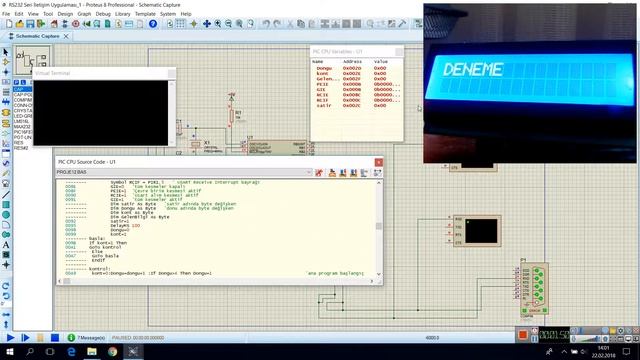Open the Windows Start menu
The image size is (640, 360).
pos(9,351)
